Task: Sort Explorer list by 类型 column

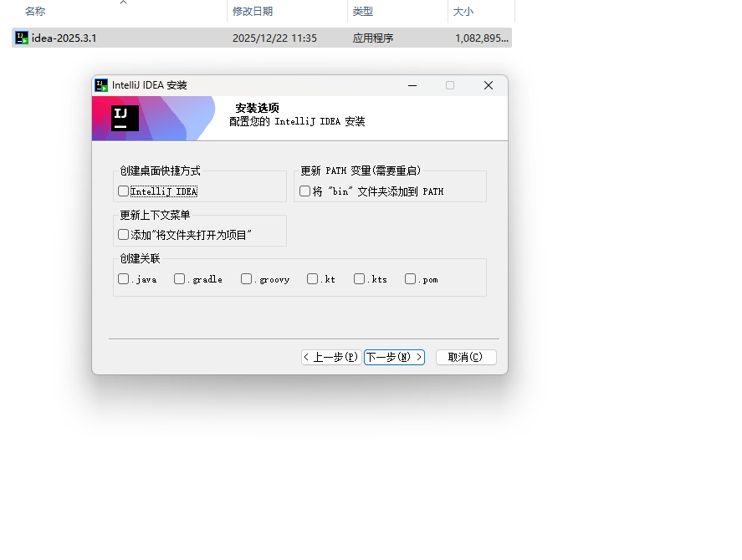Action: coord(362,12)
